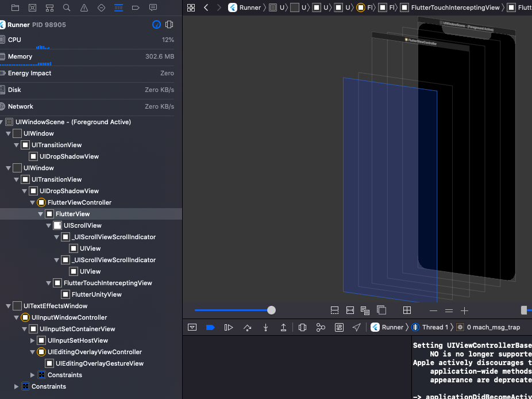Select FlutterUnityView in the view hierarchy

pyautogui.click(x=96, y=294)
